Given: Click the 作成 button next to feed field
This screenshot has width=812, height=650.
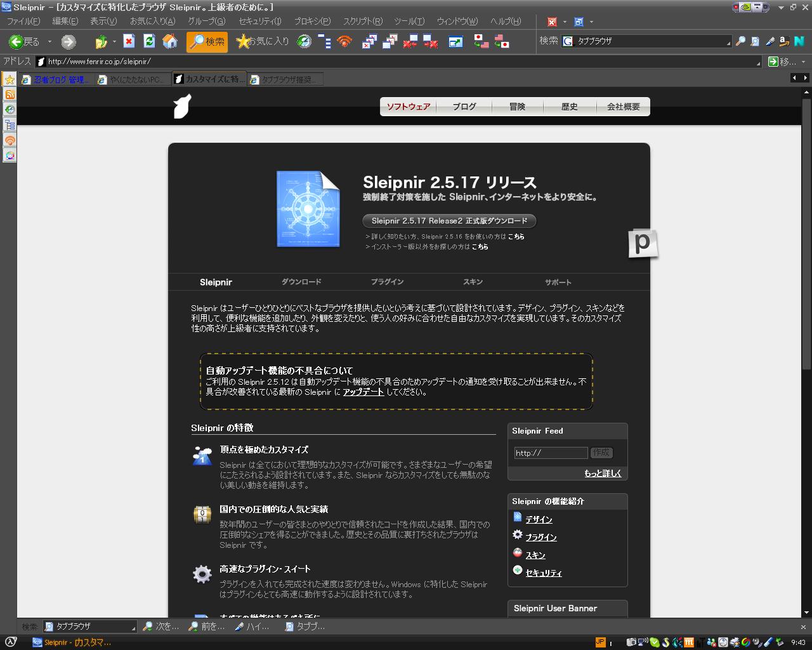Looking at the screenshot, I should [601, 453].
